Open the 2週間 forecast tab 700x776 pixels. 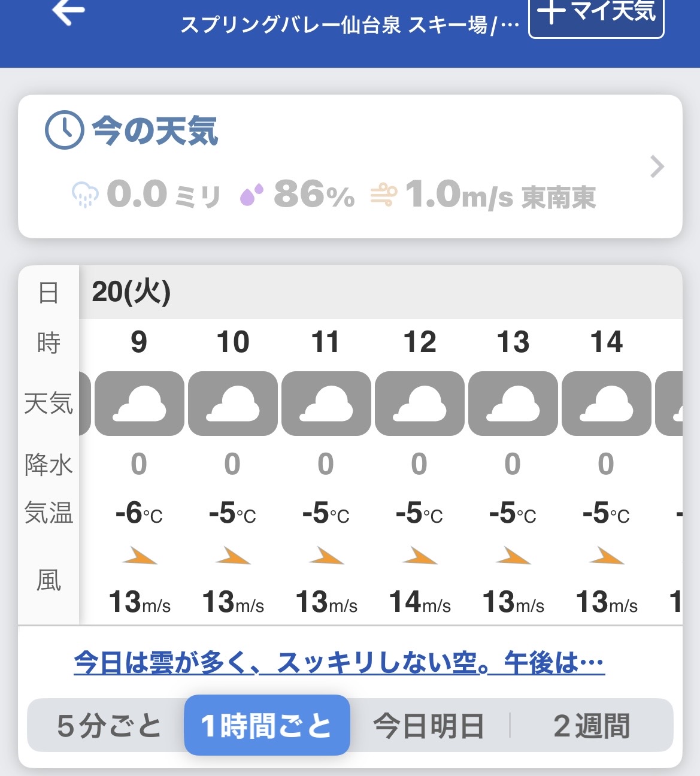pyautogui.click(x=592, y=726)
